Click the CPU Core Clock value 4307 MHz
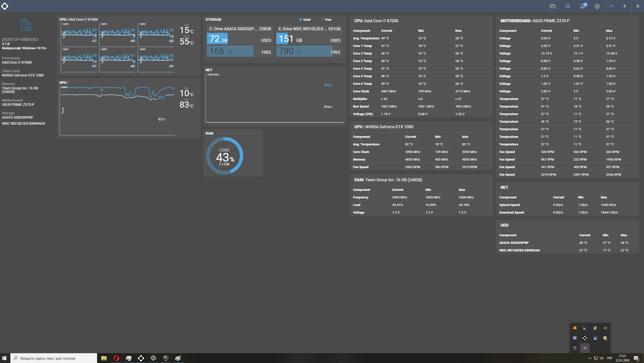 point(388,91)
